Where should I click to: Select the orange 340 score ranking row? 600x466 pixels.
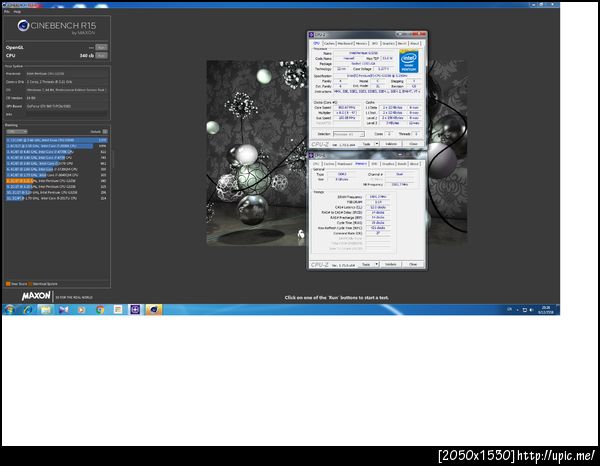click(x=57, y=181)
